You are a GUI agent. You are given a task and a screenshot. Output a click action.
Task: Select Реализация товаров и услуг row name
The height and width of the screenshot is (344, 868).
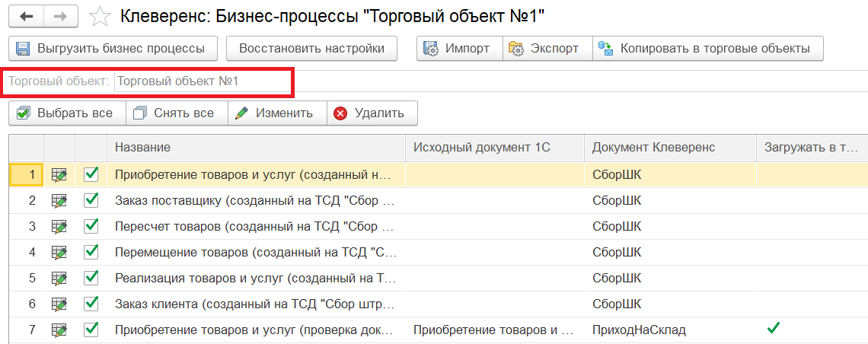256,279
